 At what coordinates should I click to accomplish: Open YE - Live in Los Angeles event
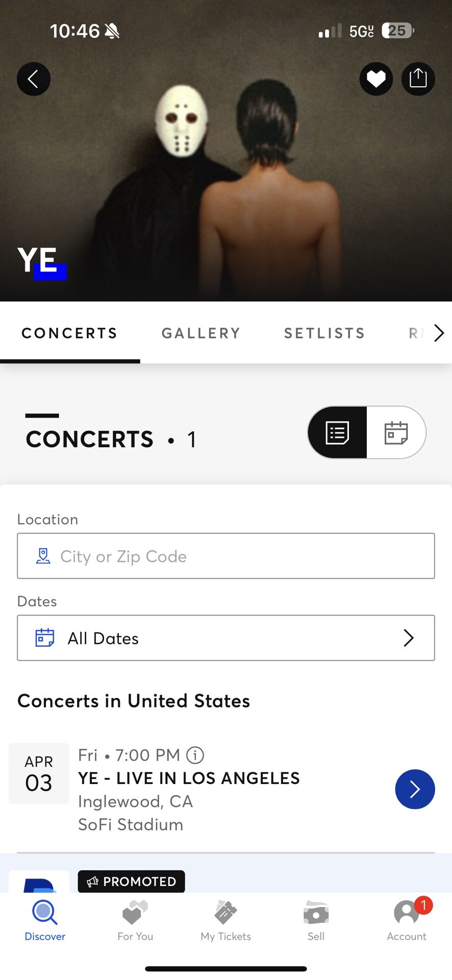189,778
